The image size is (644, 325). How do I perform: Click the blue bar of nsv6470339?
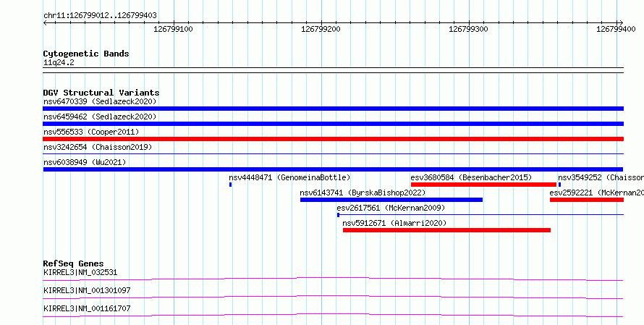point(333,109)
